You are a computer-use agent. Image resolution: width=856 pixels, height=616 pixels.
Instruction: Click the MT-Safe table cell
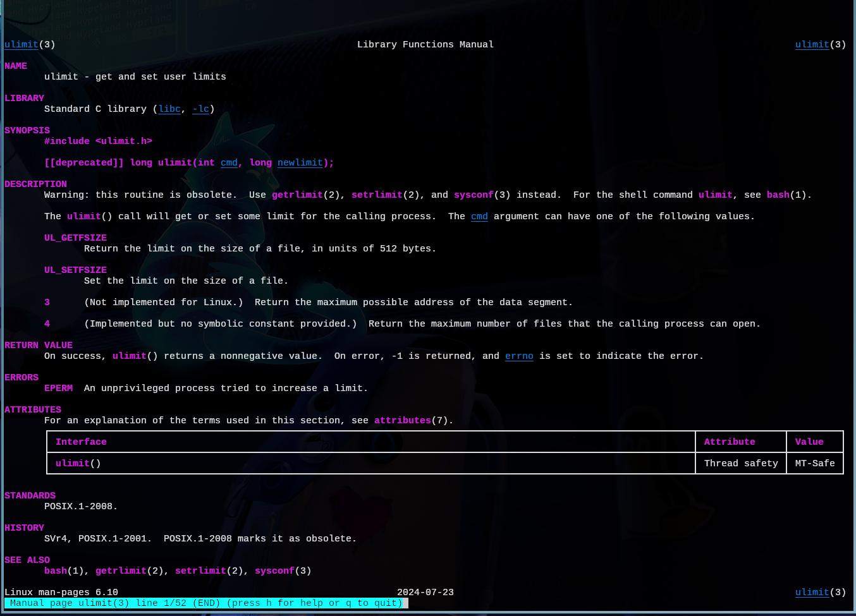[815, 464]
